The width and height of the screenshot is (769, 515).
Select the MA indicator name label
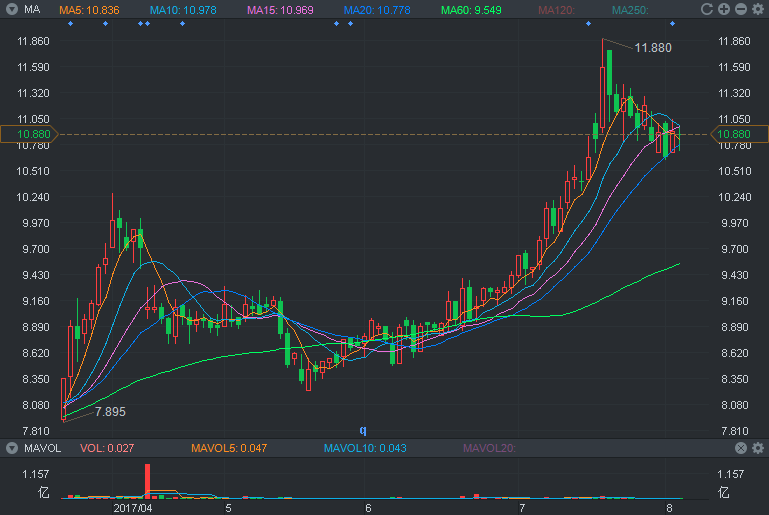(32, 9)
